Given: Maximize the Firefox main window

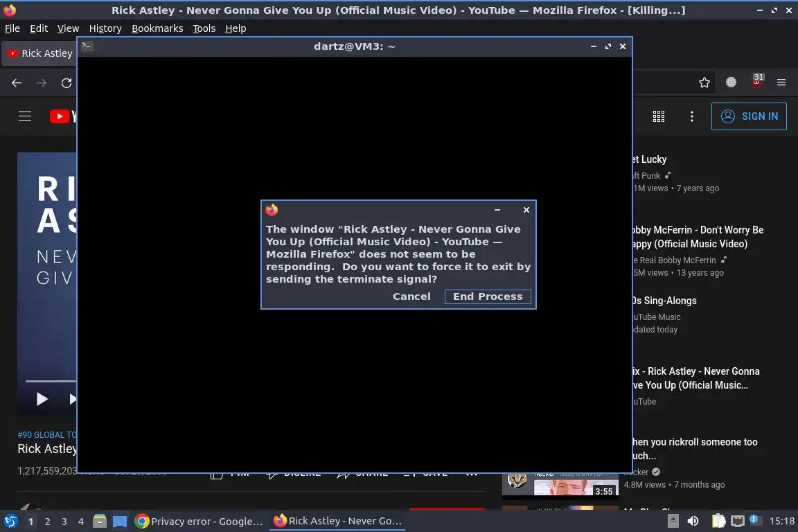Looking at the screenshot, I should (774, 10).
